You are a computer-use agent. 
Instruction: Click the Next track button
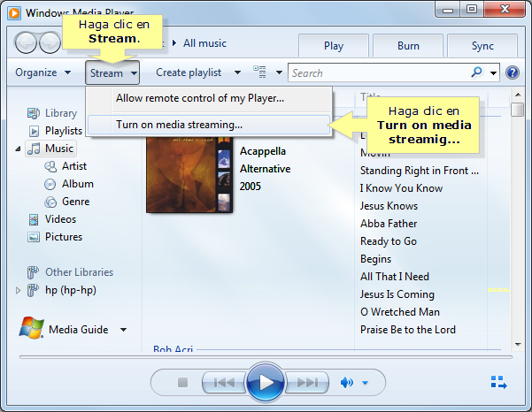tap(307, 383)
